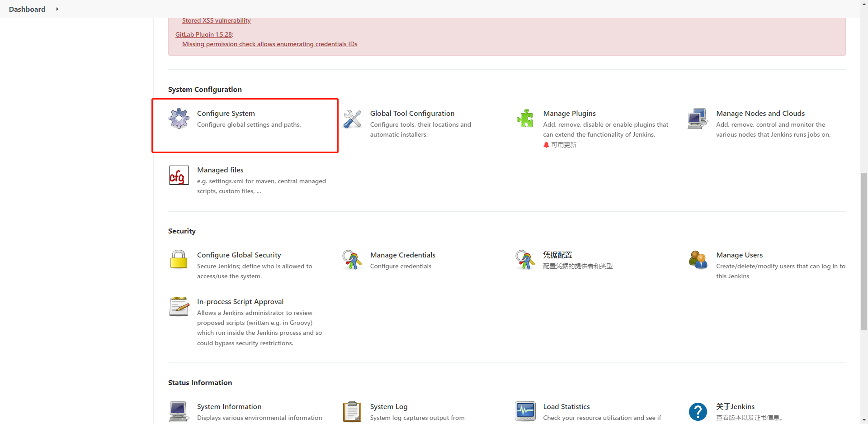Click the 配置凭据的提供者和类型 description
The height and width of the screenshot is (424, 868).
[578, 266]
